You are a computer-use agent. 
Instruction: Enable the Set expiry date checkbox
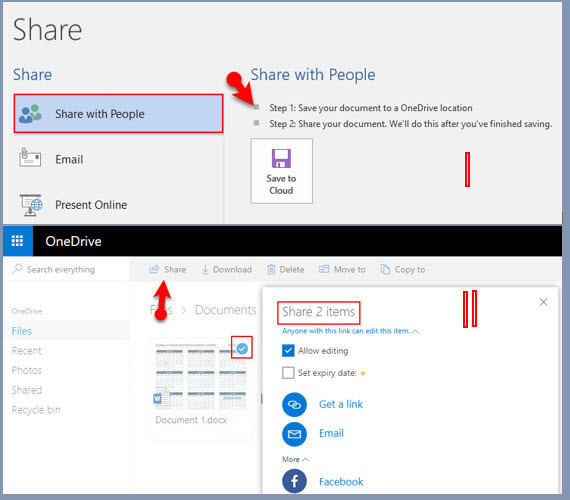point(288,373)
